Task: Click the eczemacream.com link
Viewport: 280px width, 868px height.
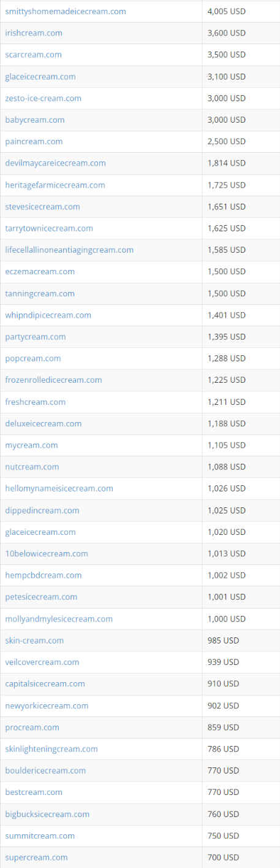Action: pyautogui.click(x=40, y=271)
